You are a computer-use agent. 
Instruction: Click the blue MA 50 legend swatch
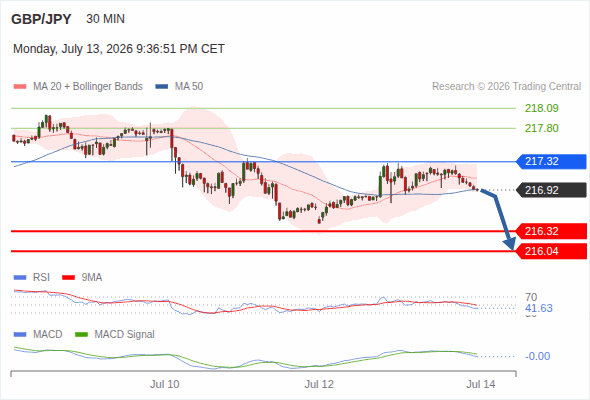tap(162, 87)
